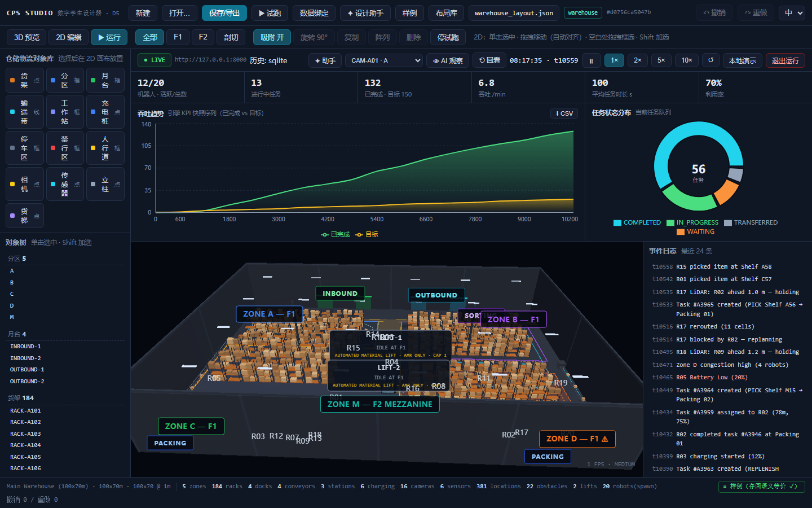
Task: Add a 货架 (shelf) object from the library
Action: point(25,80)
